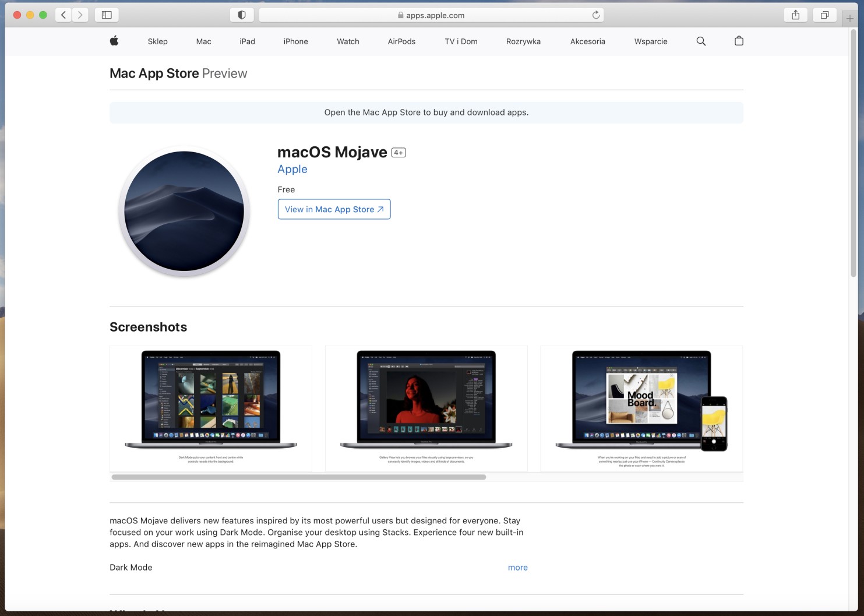Screen dimensions: 864x616
Task: Click the Dark Mode description line
Action: point(131,567)
